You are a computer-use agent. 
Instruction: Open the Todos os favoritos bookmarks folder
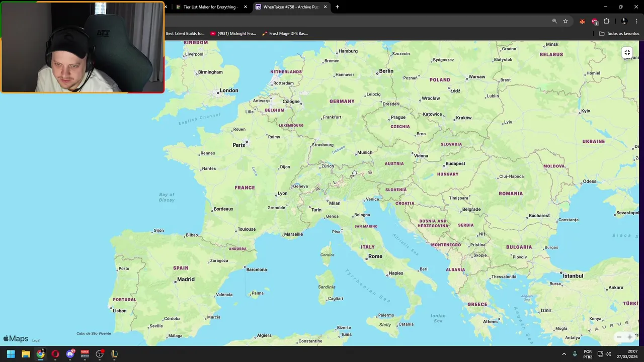[x=619, y=34]
